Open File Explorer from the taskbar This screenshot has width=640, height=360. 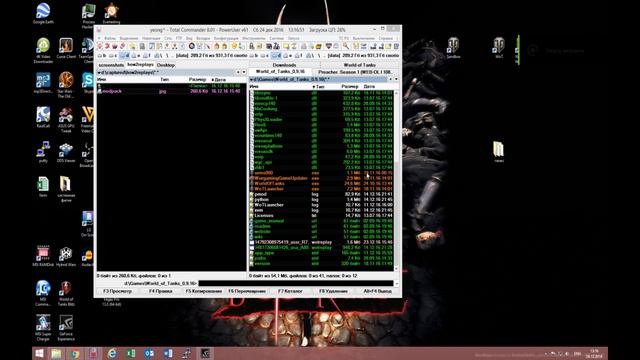coord(56,353)
